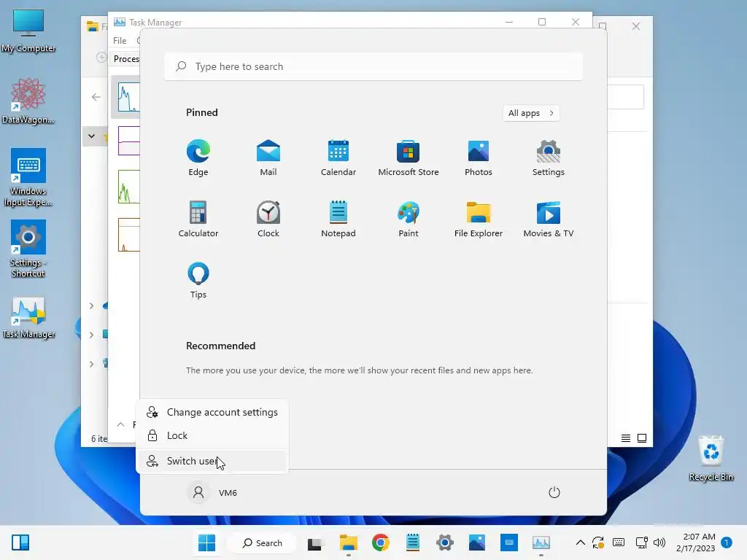Screen dimensions: 747x560
Task: Show hidden system tray icons
Action: tap(580, 542)
